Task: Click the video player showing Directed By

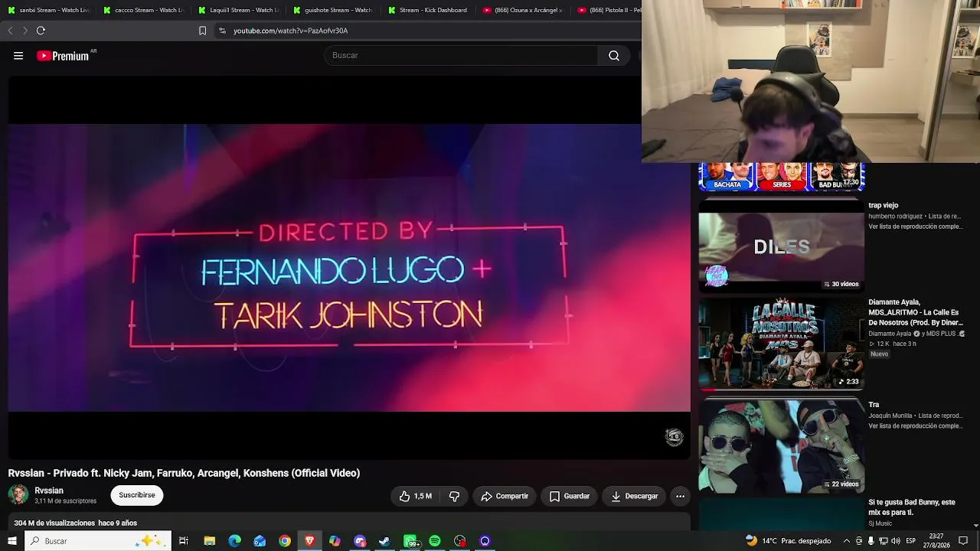Action: coord(349,268)
